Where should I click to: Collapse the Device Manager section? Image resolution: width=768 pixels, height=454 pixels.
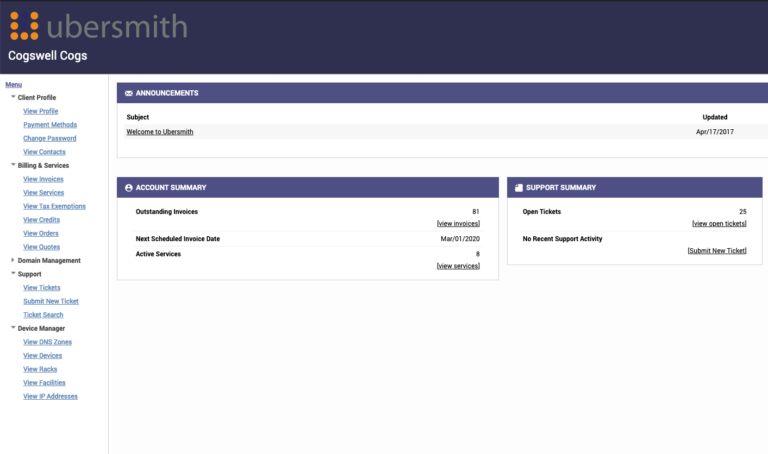(13, 328)
